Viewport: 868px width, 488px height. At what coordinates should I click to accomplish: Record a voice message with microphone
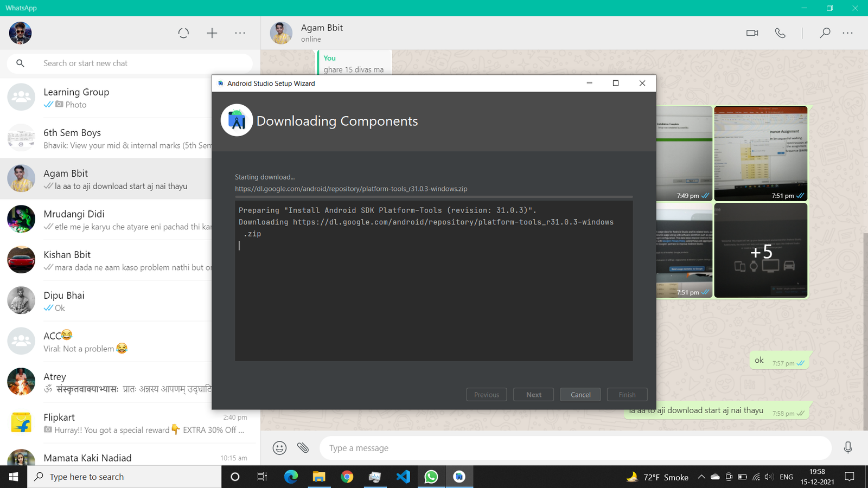click(848, 447)
